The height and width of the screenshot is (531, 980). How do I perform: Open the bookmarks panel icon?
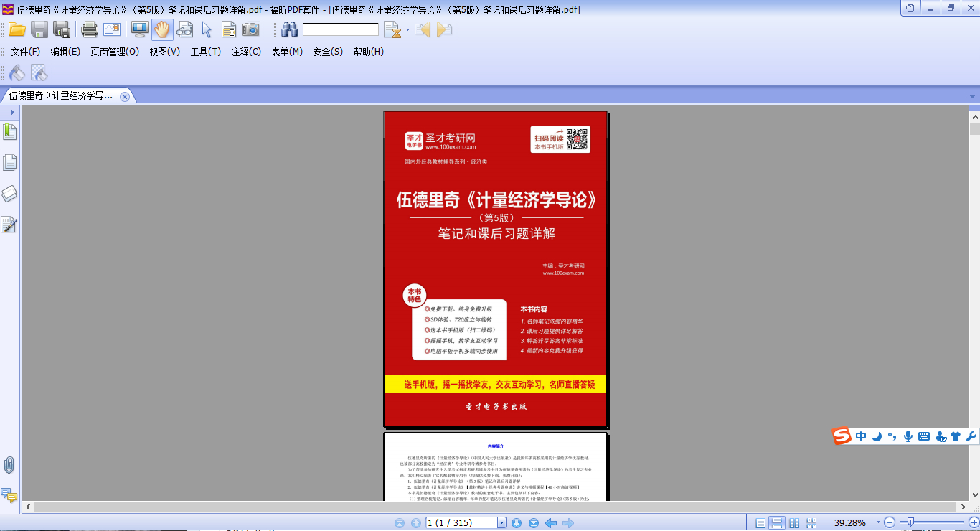[x=10, y=132]
